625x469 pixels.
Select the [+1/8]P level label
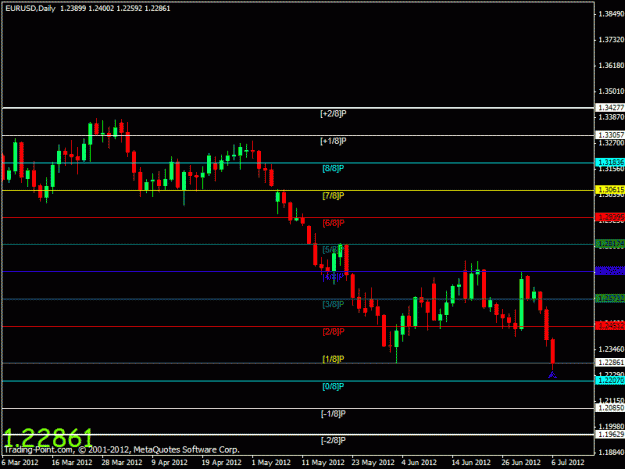pos(333,141)
